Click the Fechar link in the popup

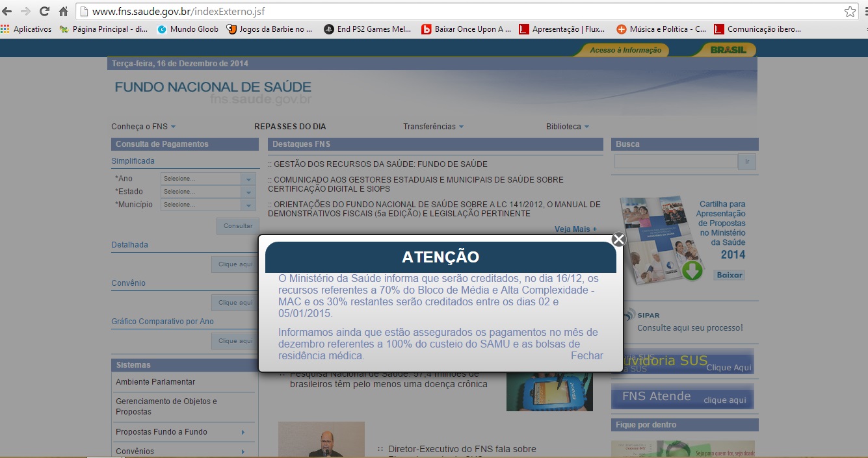[587, 355]
